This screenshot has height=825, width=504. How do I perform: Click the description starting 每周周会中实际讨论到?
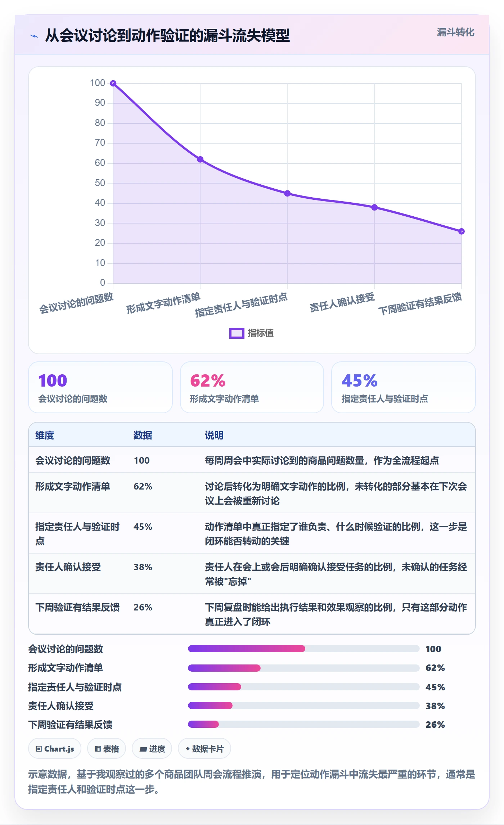(x=322, y=460)
